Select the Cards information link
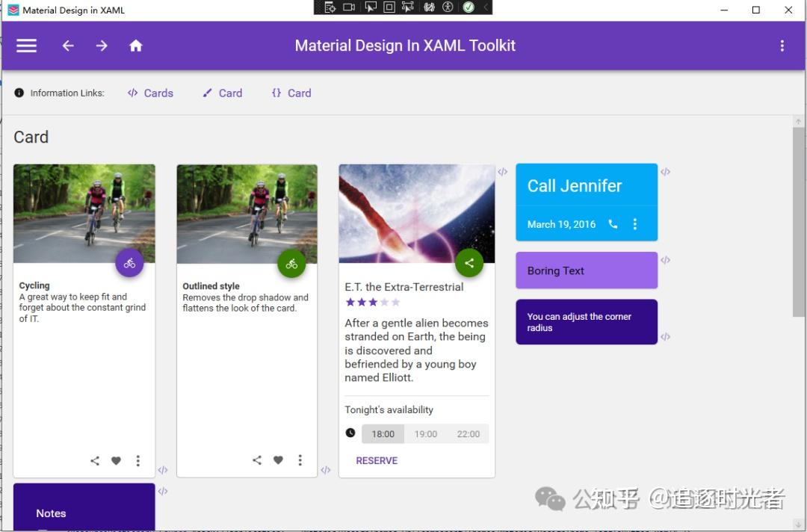This screenshot has height=532, width=807. 150,93
